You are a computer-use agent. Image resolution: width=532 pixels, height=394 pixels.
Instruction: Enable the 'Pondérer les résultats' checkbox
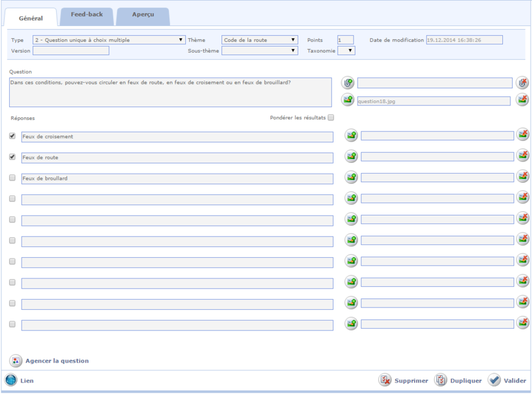pyautogui.click(x=330, y=118)
